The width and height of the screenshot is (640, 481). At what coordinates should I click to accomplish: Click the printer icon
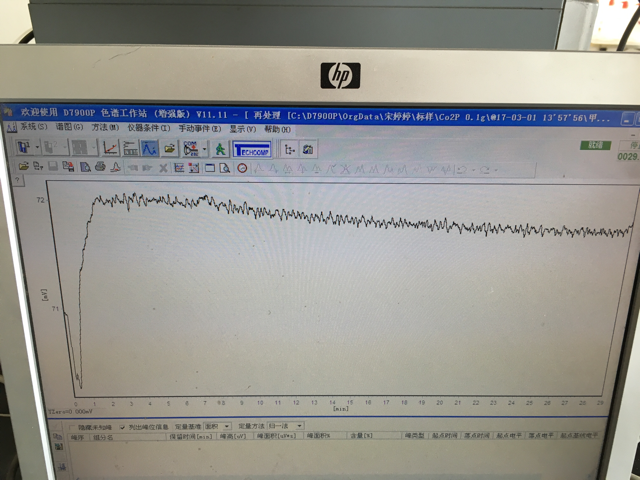tap(100, 167)
